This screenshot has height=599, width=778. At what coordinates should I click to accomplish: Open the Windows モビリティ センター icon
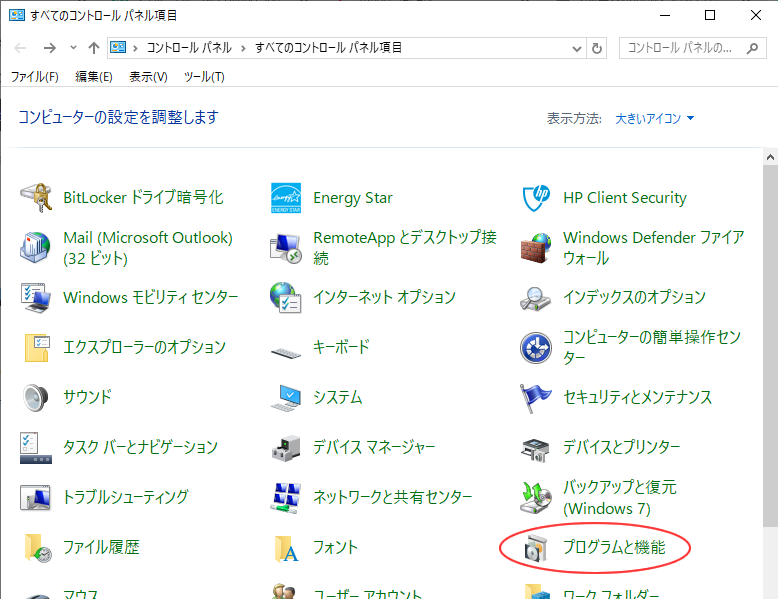click(x=36, y=297)
